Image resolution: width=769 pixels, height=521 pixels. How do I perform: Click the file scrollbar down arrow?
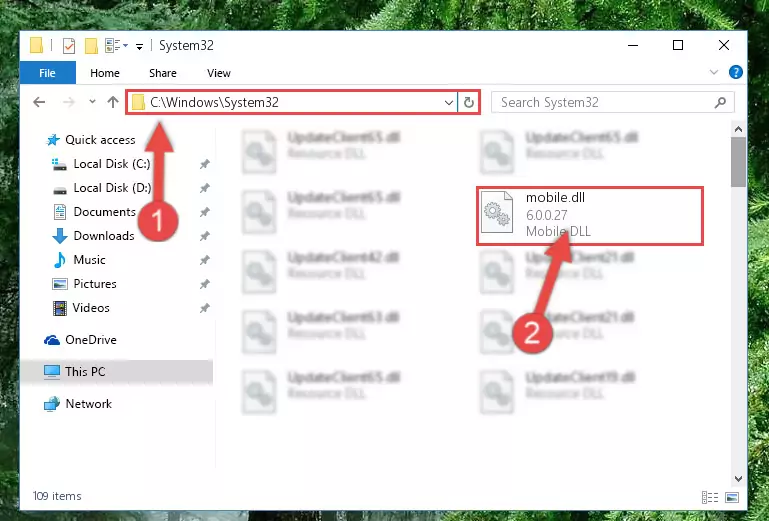pyautogui.click(x=738, y=479)
